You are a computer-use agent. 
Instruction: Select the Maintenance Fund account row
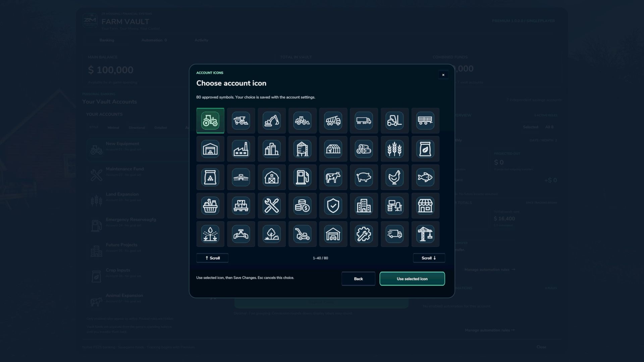pyautogui.click(x=138, y=175)
